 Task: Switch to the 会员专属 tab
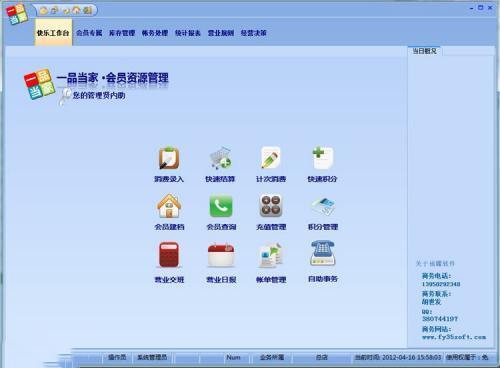point(89,33)
